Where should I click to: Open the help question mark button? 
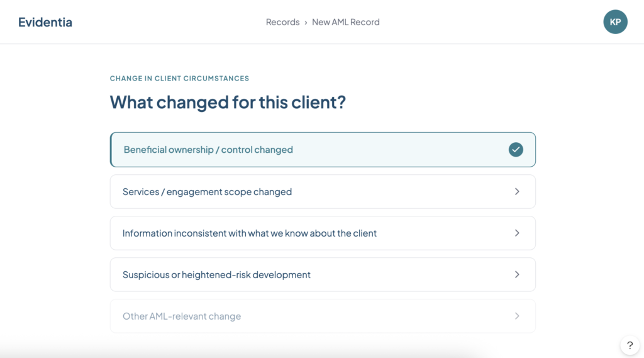630,345
